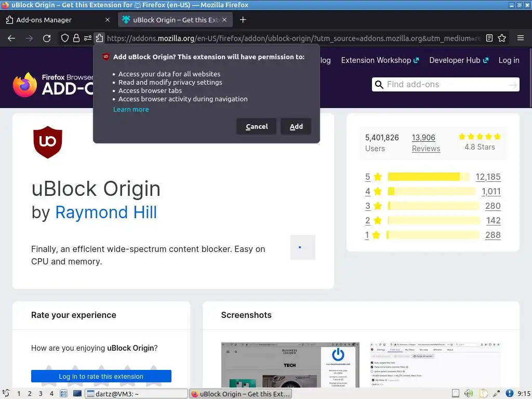
Task: Switch to workspace 4 in taskbar
Action: click(x=51, y=394)
